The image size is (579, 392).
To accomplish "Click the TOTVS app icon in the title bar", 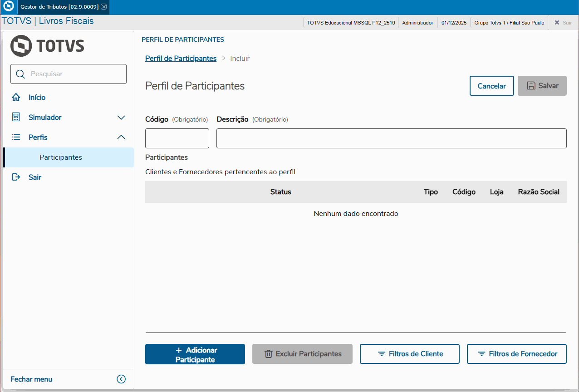I will [x=8, y=7].
